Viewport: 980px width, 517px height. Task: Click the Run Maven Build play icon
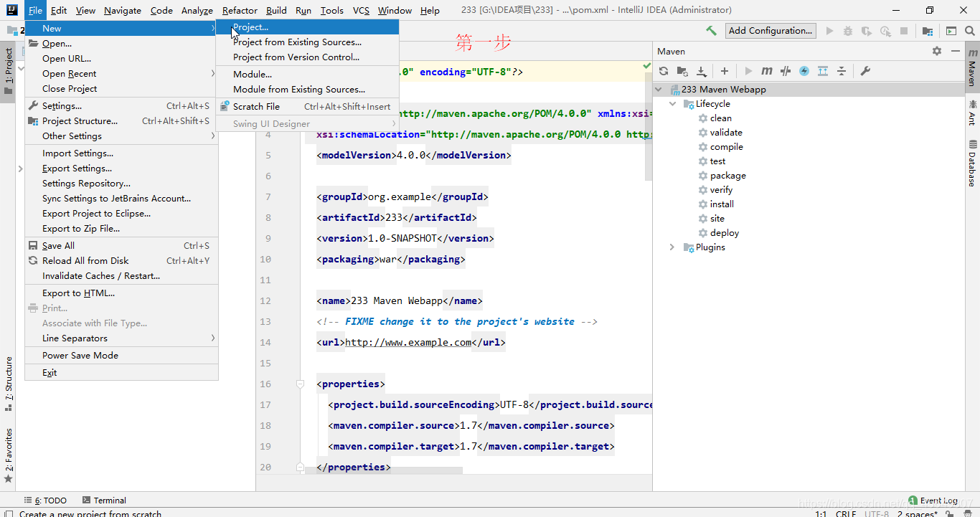pos(748,71)
